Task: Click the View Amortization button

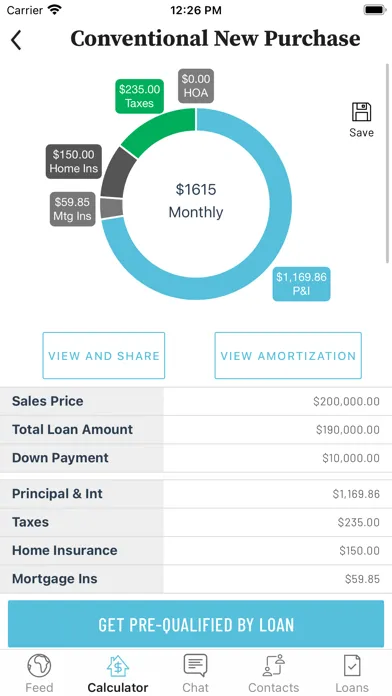Action: 288,356
